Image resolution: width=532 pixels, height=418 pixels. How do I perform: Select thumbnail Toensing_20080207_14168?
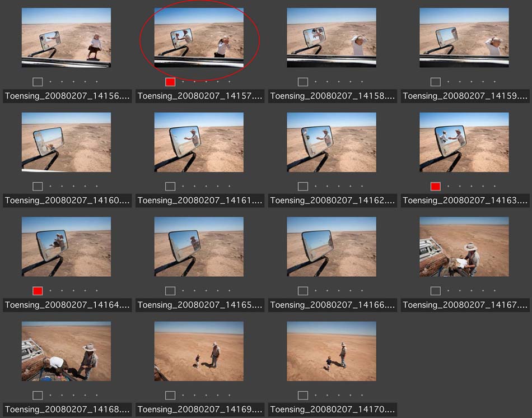(x=66, y=351)
